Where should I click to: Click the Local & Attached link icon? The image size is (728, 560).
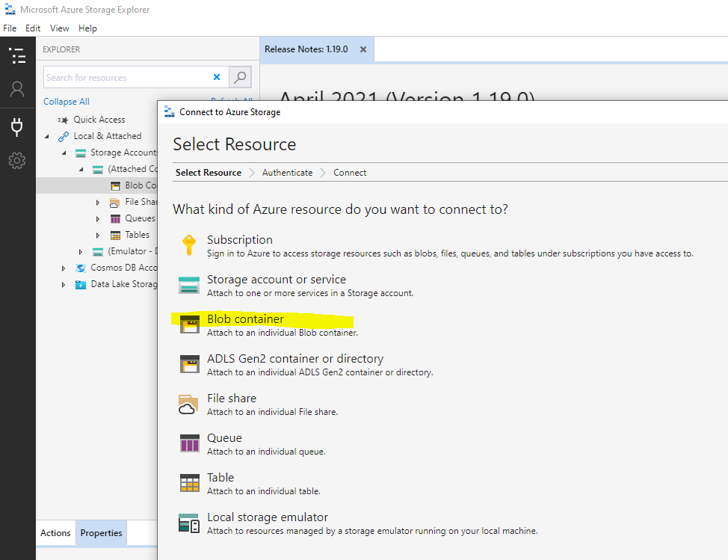tap(63, 137)
